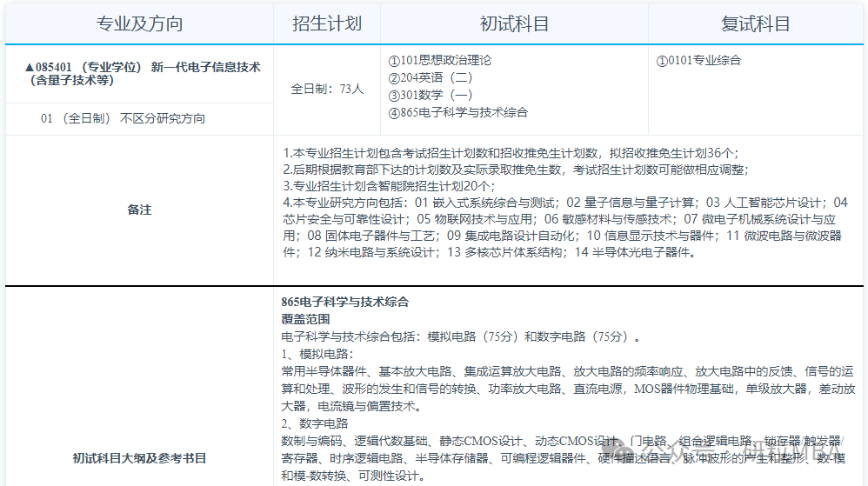Select the 085401 新一代电子信息技术 major title
Image resolution: width=868 pixels, height=486 pixels.
point(143,74)
